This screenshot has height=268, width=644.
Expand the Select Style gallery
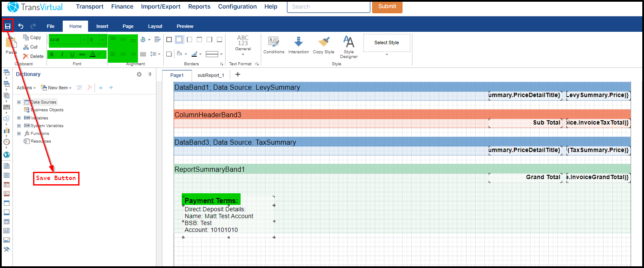(x=387, y=55)
